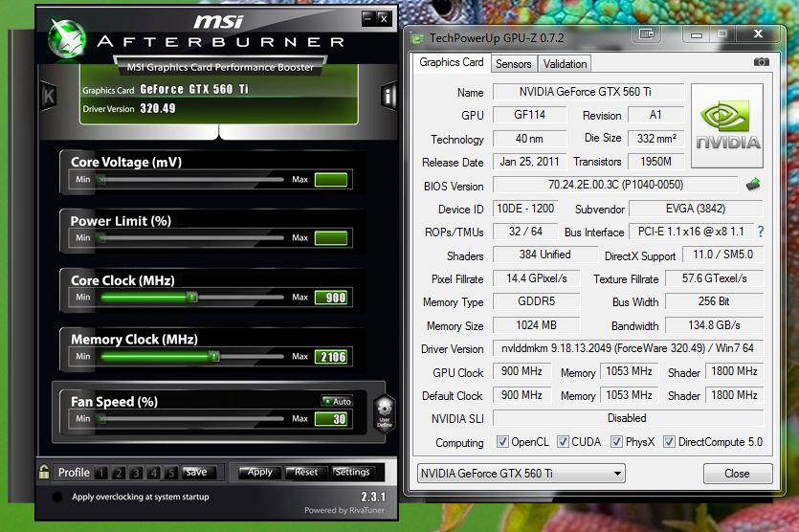Select profile slot 1

point(101,473)
